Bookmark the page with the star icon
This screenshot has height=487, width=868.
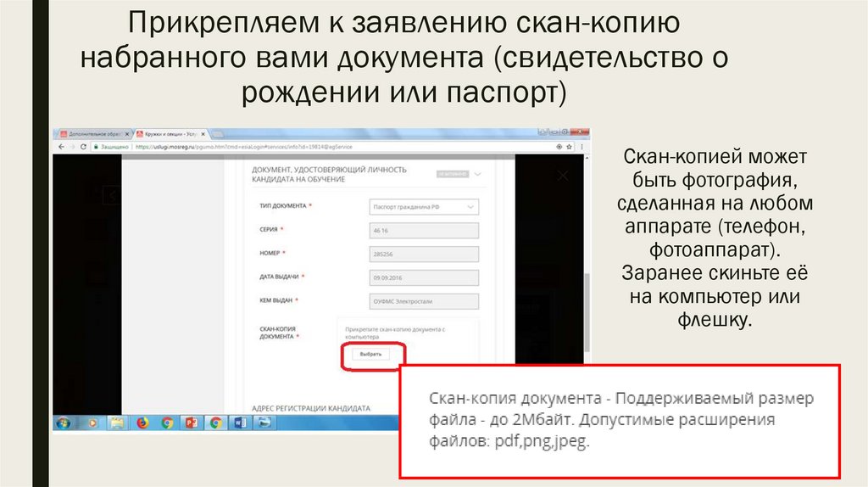tap(569, 147)
